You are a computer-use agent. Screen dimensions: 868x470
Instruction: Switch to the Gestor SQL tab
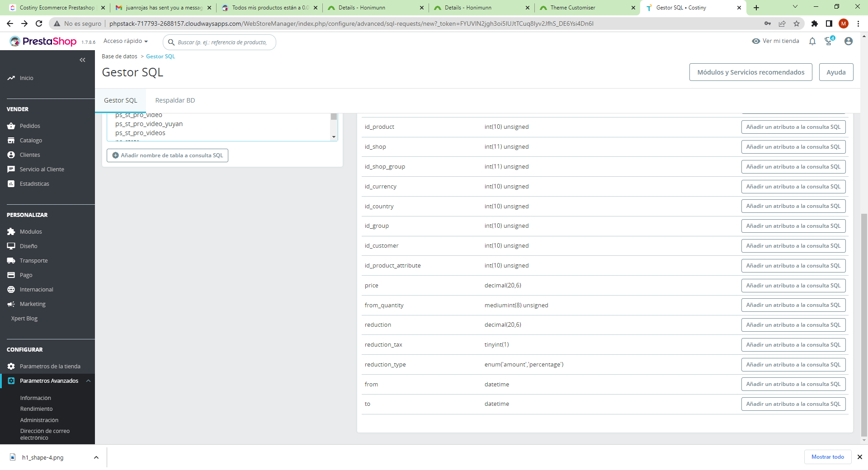pyautogui.click(x=121, y=100)
